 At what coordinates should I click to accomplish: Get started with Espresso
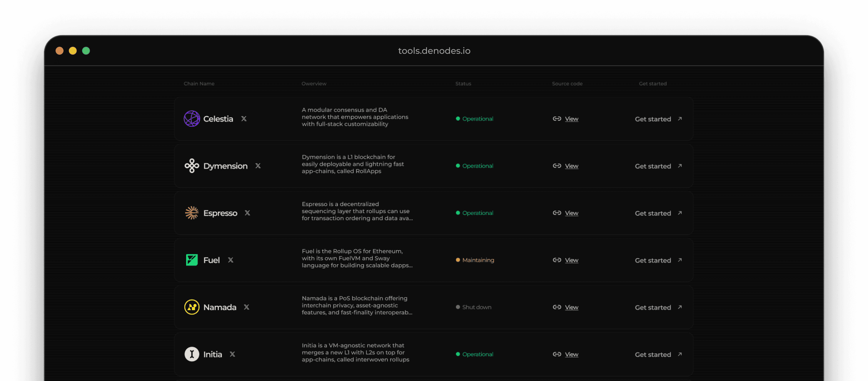point(653,213)
